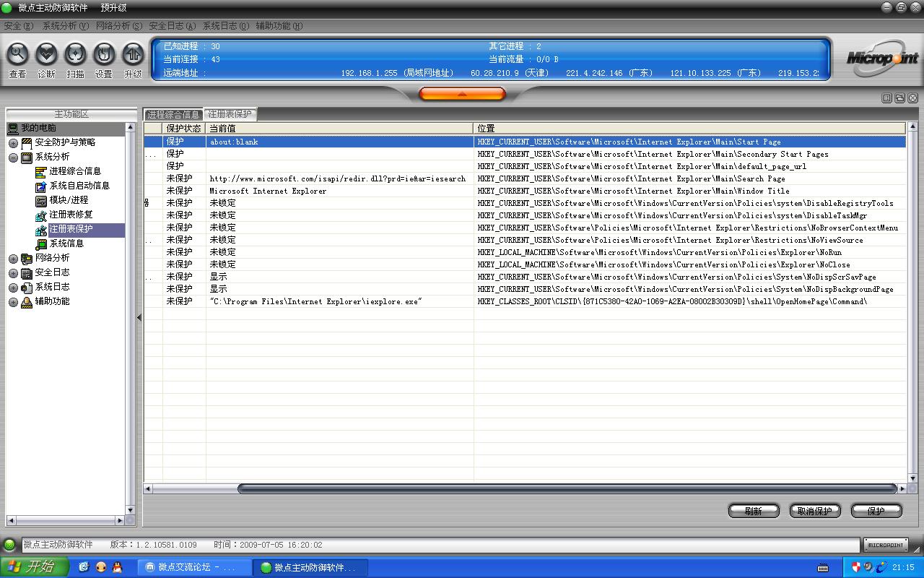Collapse the left panel splitter arrow
The image size is (924, 578).
tap(139, 317)
